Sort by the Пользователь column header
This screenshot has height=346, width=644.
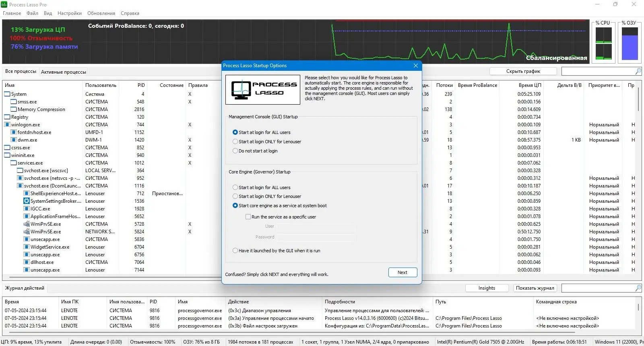101,85
